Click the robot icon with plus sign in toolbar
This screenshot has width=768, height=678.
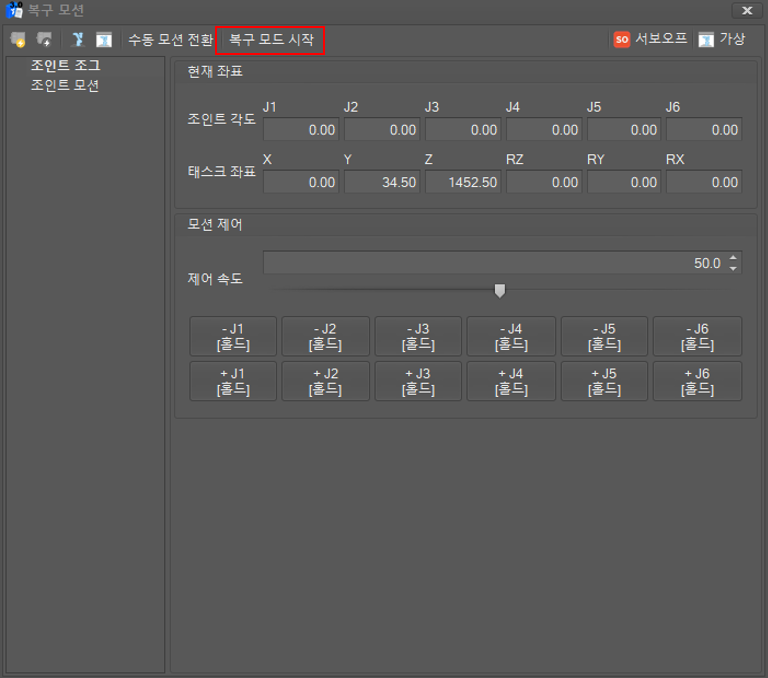[44, 40]
